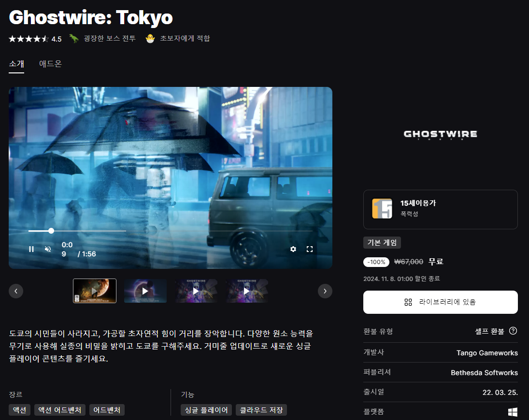Select the 액션 genre tag
Viewport: 529px width, 420px height.
pos(20,410)
